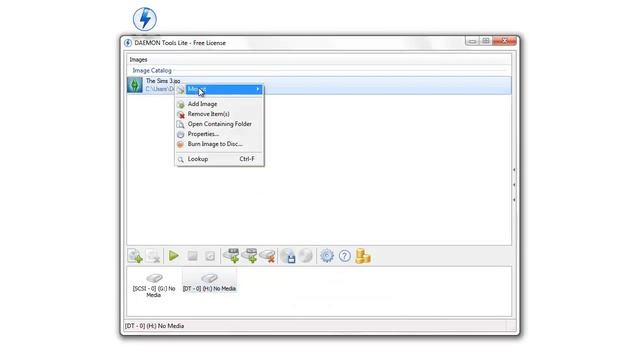Click the Images panel label
This screenshot has height=360, width=640.
tap(138, 60)
